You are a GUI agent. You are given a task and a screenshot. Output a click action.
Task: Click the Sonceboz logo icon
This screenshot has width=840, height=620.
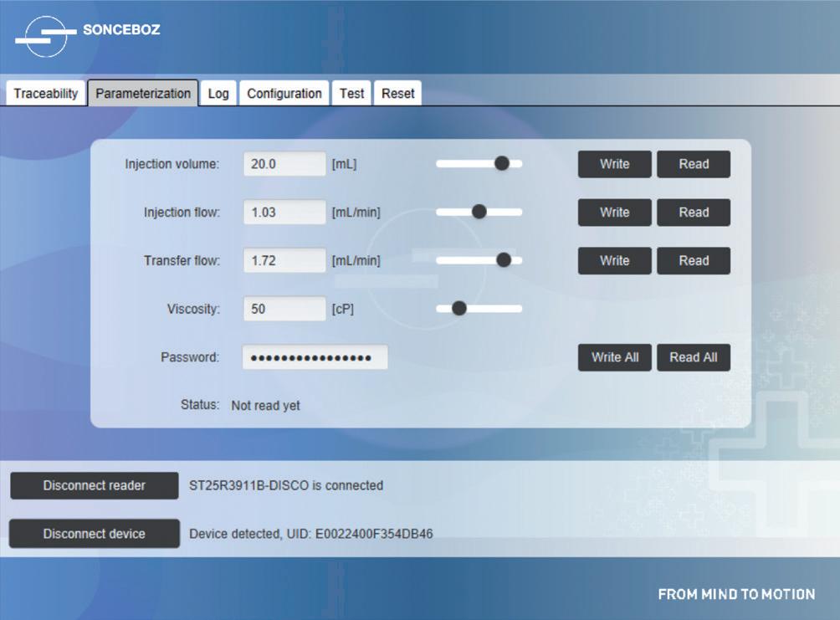tap(45, 36)
